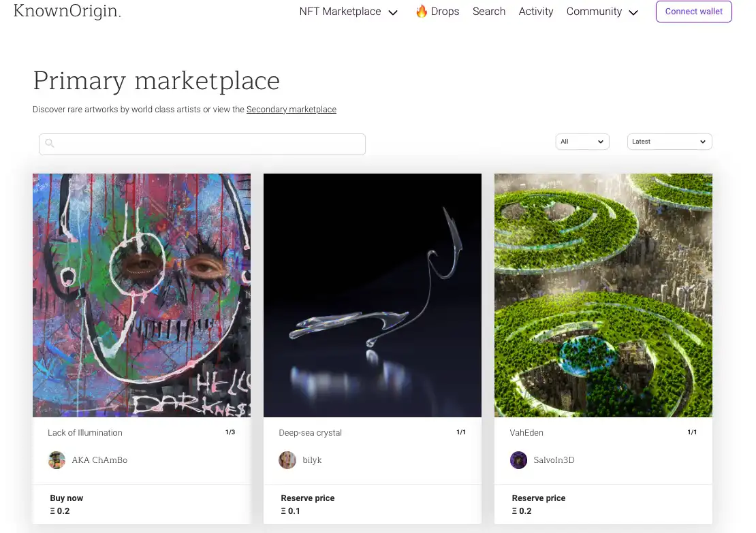Open the Deep-sea crystal artwork image
The height and width of the screenshot is (533, 756).
click(373, 295)
